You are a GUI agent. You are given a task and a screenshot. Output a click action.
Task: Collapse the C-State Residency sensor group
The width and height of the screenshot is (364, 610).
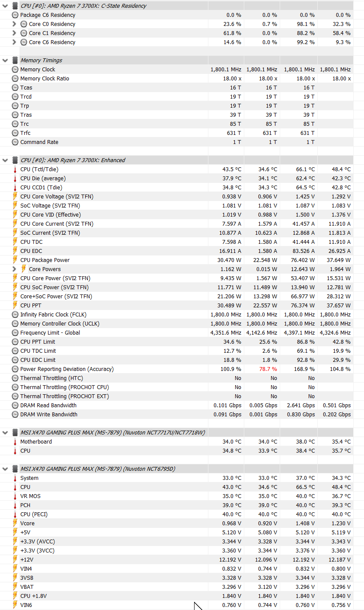(5, 6)
